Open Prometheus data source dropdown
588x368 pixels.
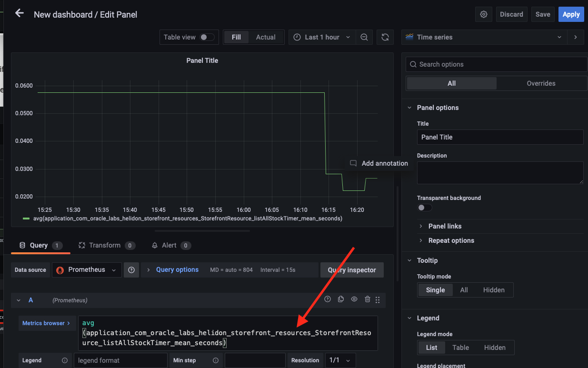87,270
